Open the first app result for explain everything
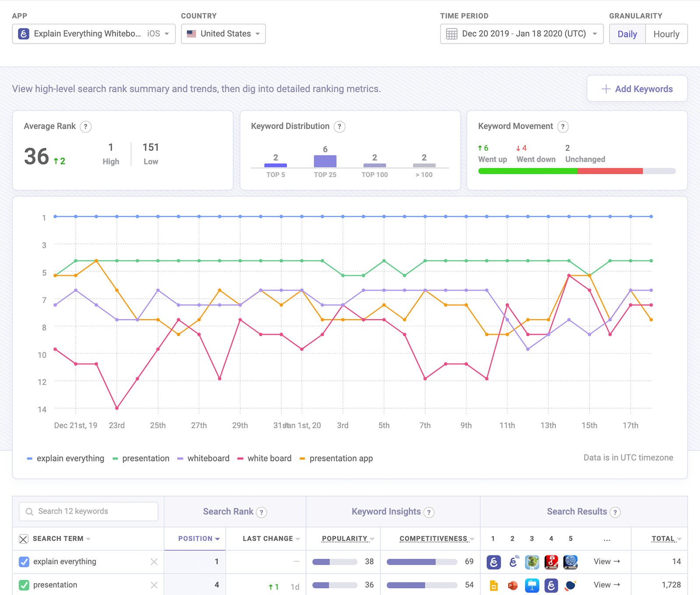Screen dimensions: 700x595 [x=493, y=562]
